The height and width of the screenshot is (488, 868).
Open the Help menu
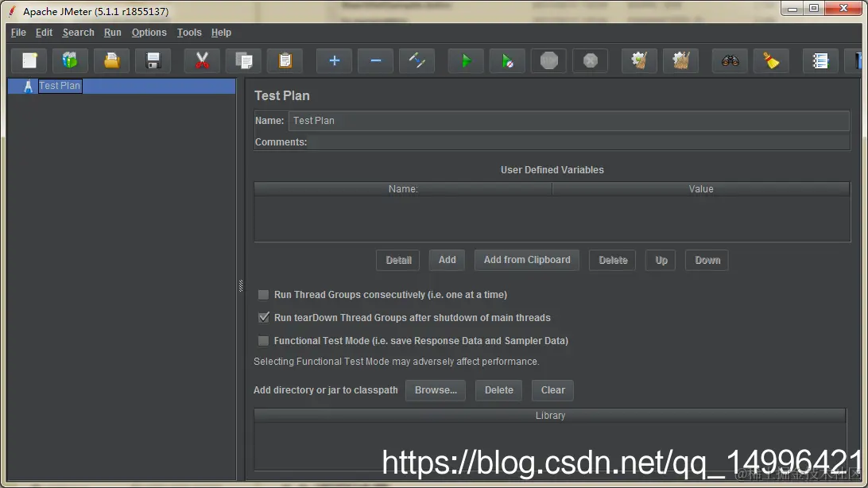coord(221,32)
